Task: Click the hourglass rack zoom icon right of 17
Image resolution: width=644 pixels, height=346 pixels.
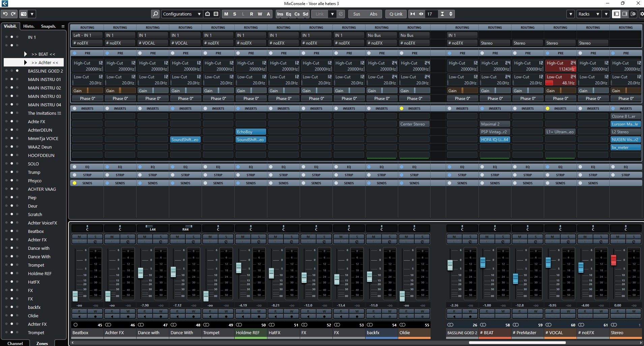Action: coord(442,14)
